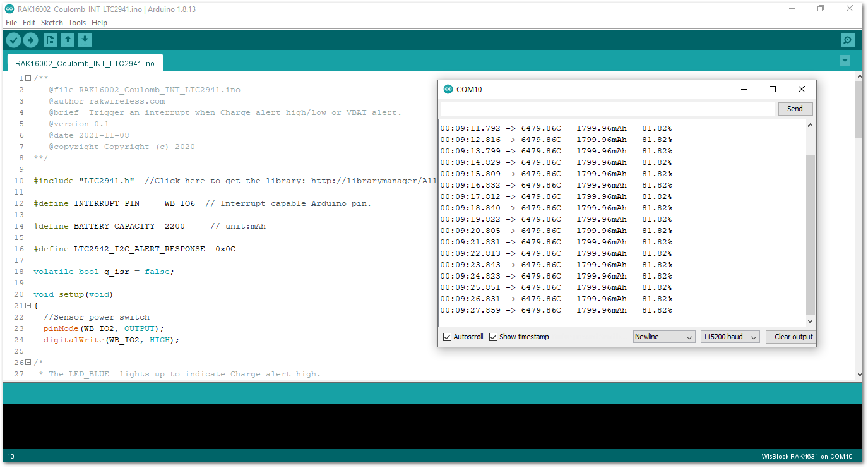This screenshot has height=468, width=868.
Task: Click 'volatile bool g_isr' on line 18
Action: [x=104, y=272]
